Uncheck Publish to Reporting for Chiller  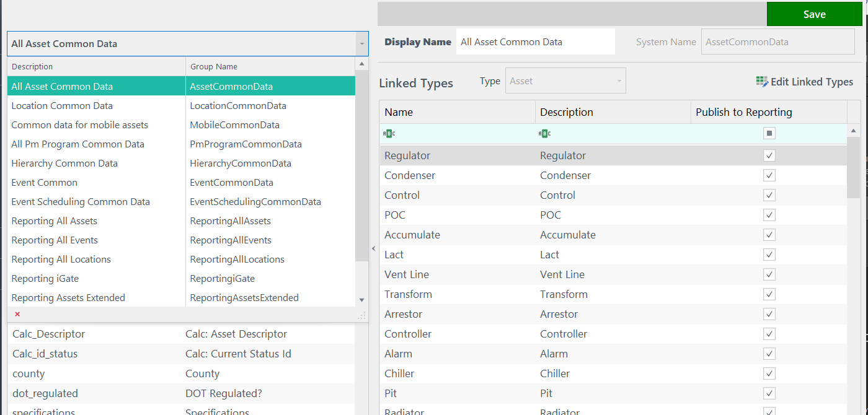769,373
